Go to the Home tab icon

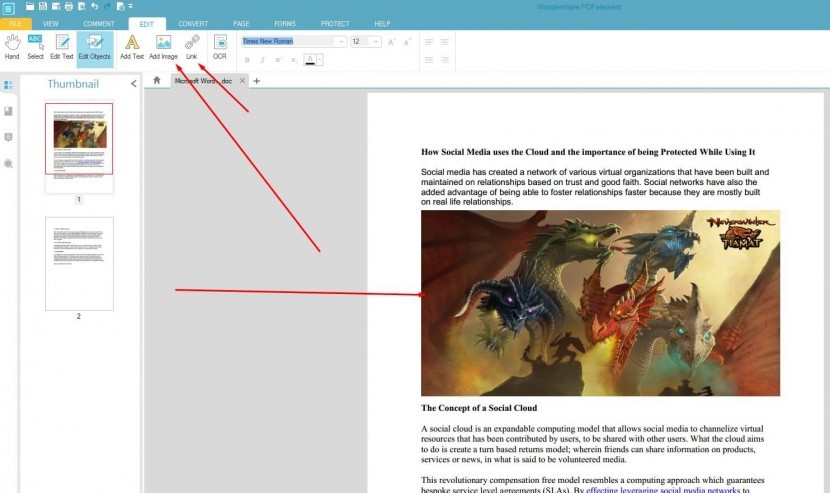[x=157, y=80]
